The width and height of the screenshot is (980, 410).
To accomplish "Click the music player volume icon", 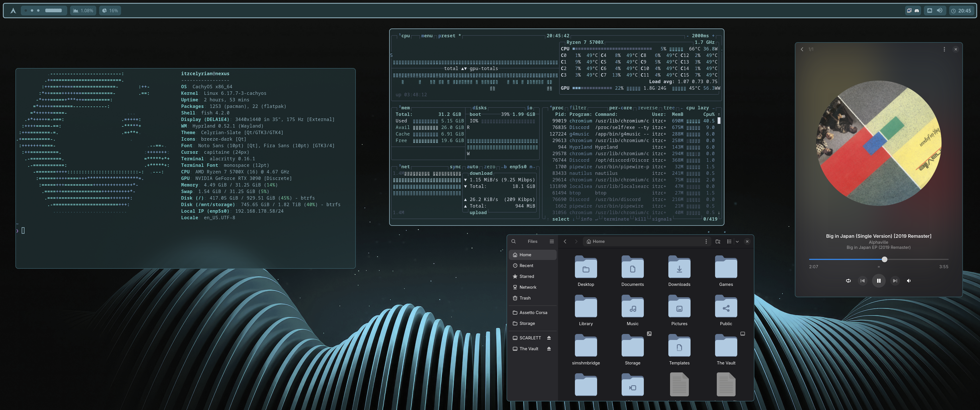I will click(909, 281).
